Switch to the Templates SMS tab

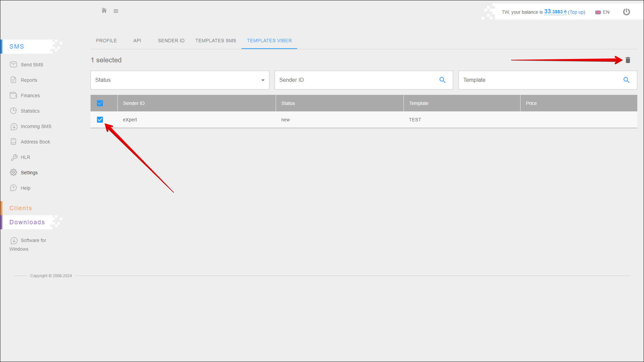(x=216, y=41)
